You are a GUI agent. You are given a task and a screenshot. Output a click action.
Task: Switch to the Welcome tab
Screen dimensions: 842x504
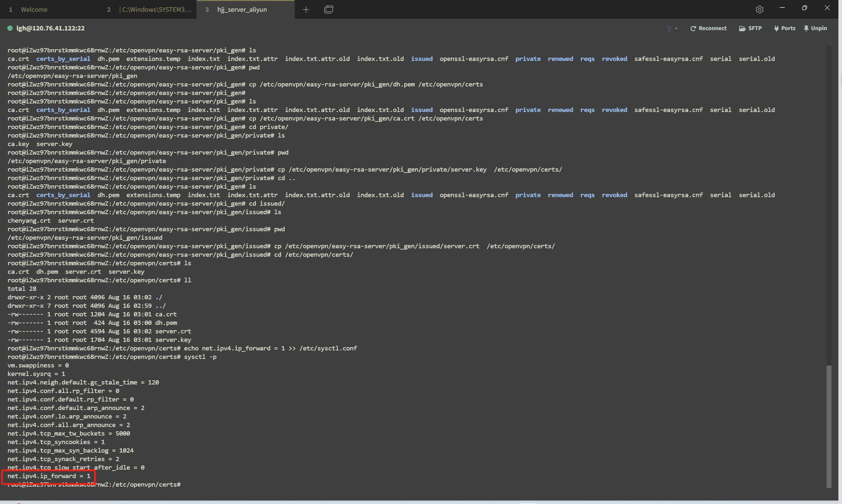[x=34, y=9]
